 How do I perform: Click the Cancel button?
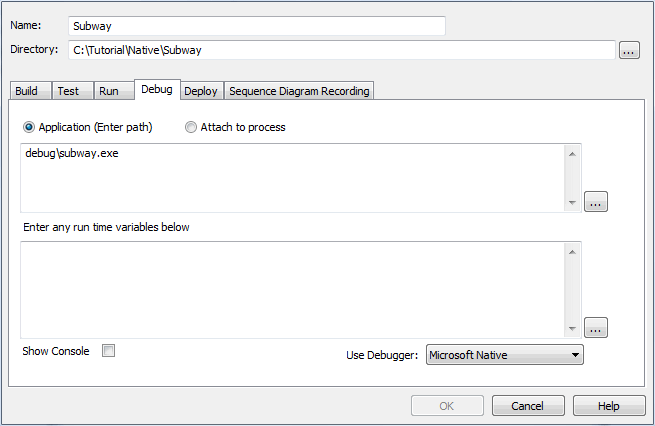(528, 406)
